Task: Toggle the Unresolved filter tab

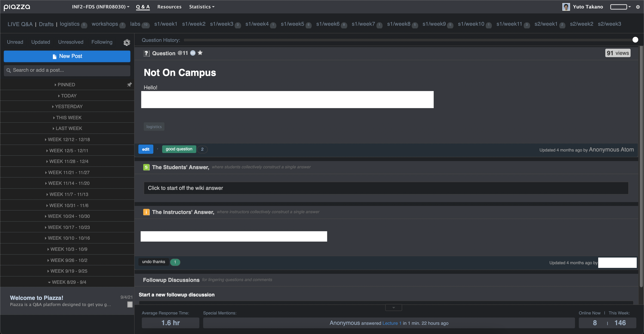Action: [x=71, y=42]
